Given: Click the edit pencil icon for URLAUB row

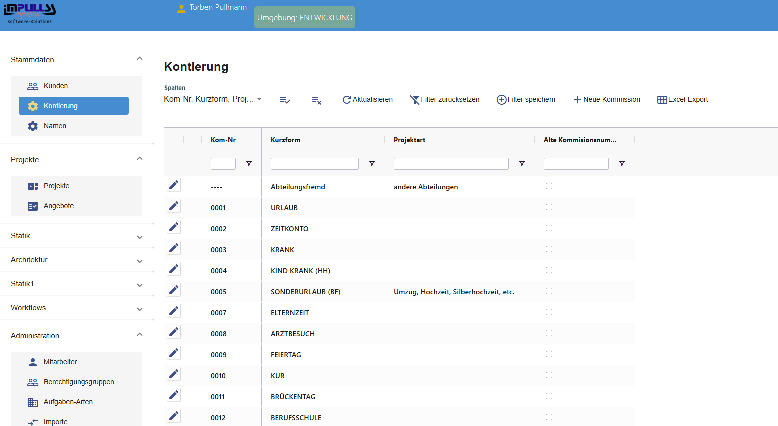Looking at the screenshot, I should tap(173, 206).
